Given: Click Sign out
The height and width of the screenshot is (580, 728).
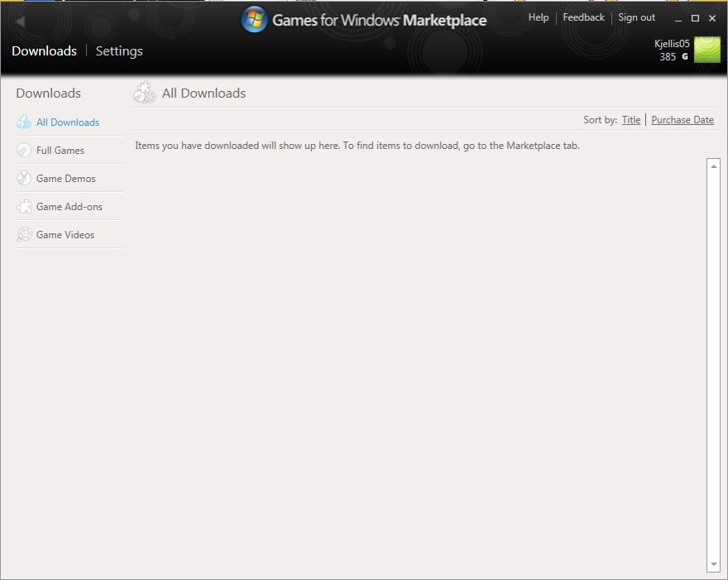Looking at the screenshot, I should (x=636, y=17).
